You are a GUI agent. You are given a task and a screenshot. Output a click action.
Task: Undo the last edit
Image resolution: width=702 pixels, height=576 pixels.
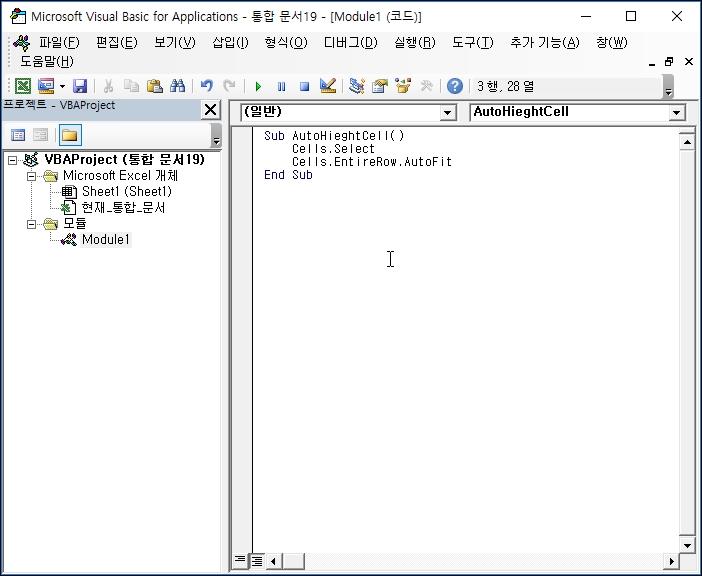[x=206, y=86]
